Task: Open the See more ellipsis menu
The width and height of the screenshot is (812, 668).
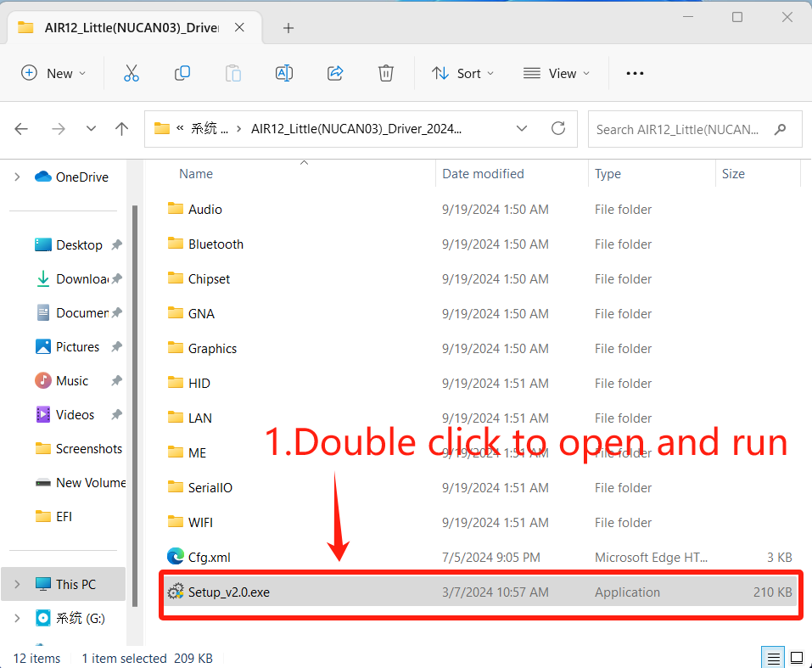Action: [635, 73]
